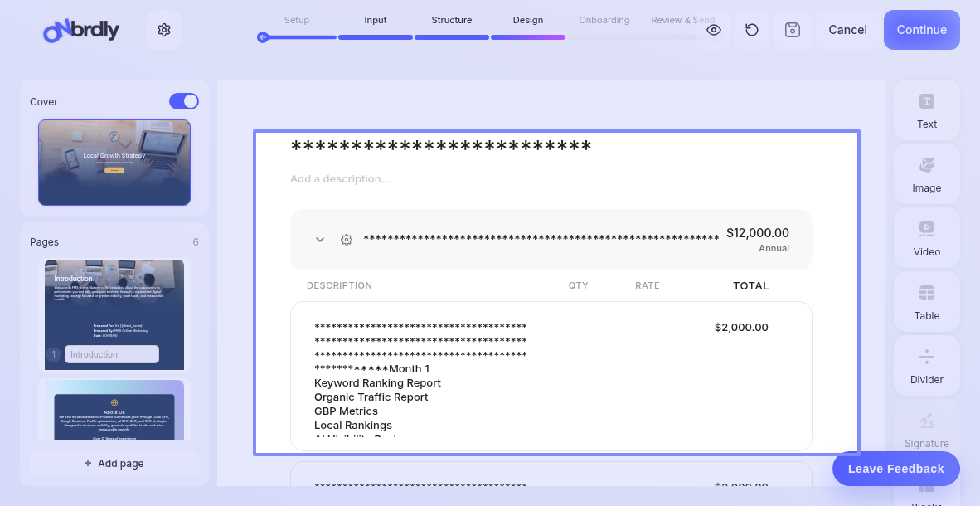
Task: Select the About Us page thumbnail
Action: [114, 410]
